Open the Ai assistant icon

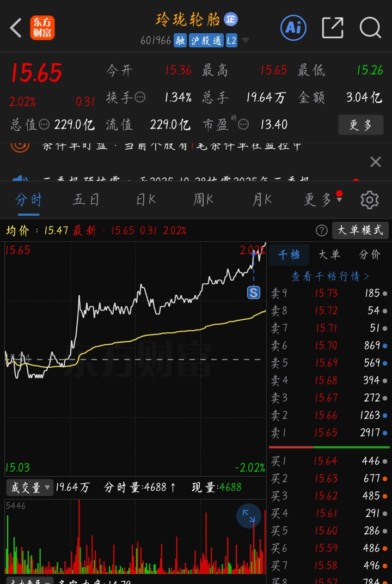pyautogui.click(x=293, y=28)
